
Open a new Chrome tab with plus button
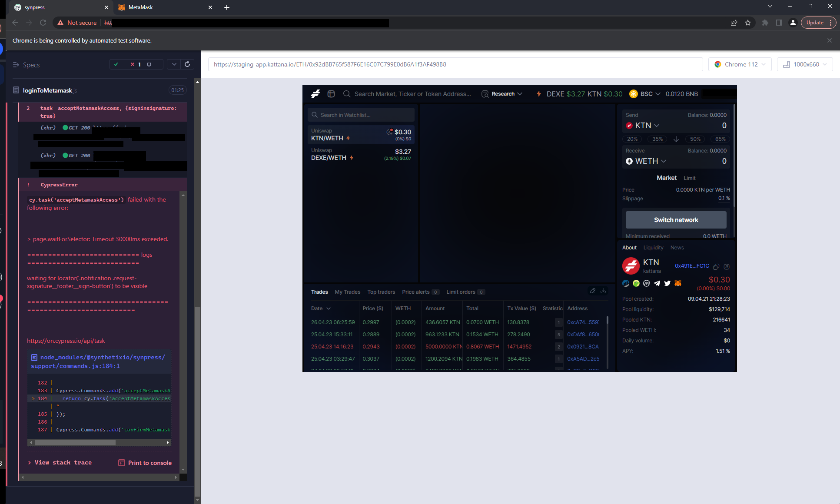click(x=227, y=7)
